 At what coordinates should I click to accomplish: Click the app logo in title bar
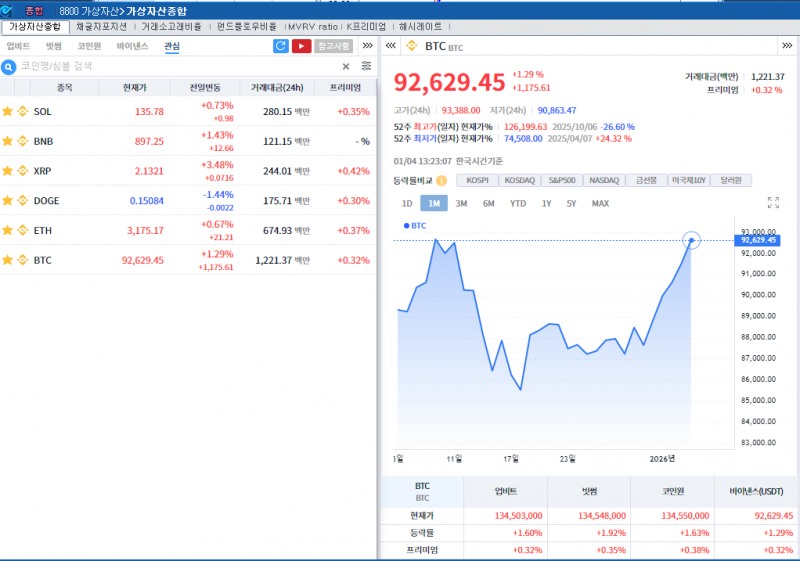(x=7, y=10)
